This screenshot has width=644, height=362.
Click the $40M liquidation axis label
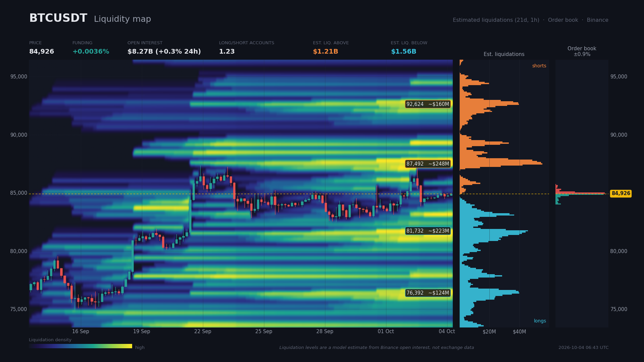click(x=519, y=332)
